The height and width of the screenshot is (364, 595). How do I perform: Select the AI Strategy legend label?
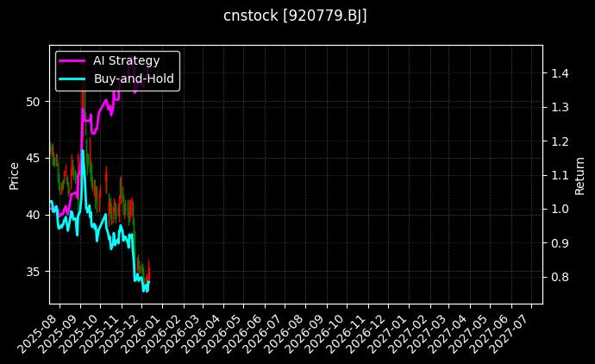coord(126,60)
